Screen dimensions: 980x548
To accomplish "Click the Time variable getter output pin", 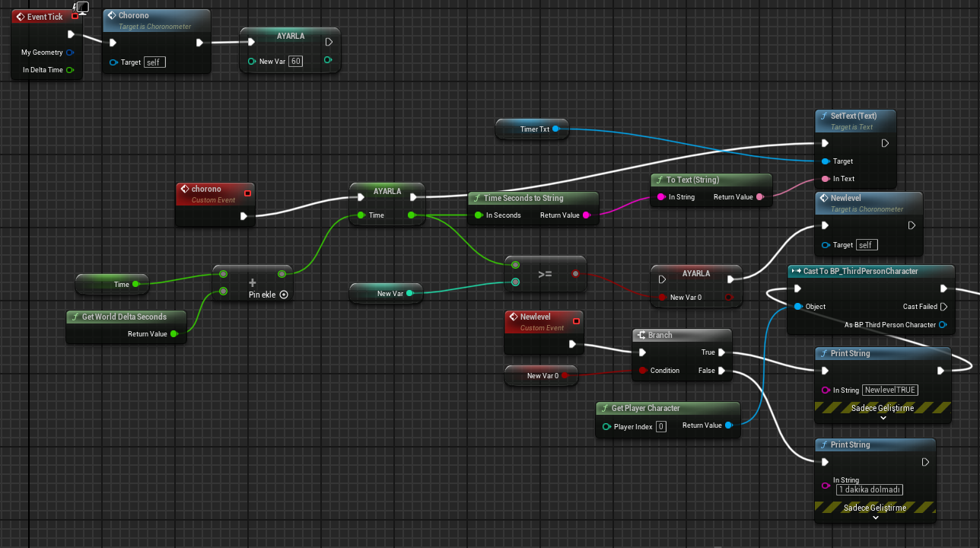I will click(135, 285).
